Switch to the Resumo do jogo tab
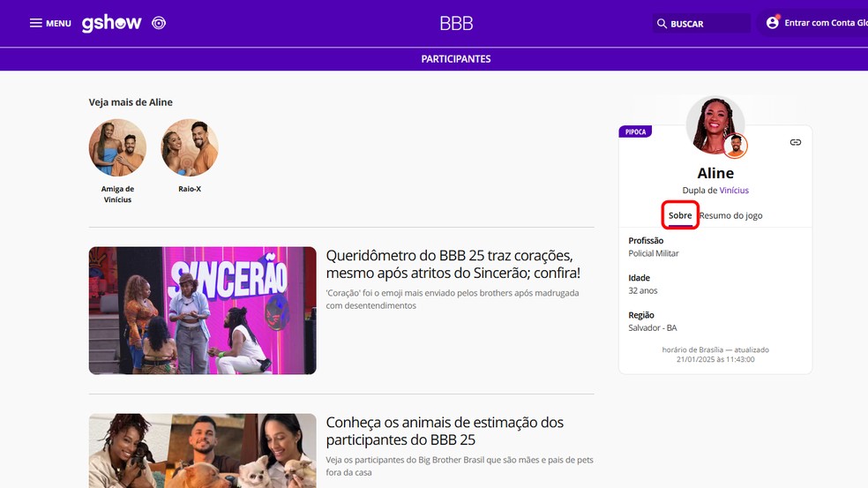Viewport: 868px width, 488px height. click(730, 215)
